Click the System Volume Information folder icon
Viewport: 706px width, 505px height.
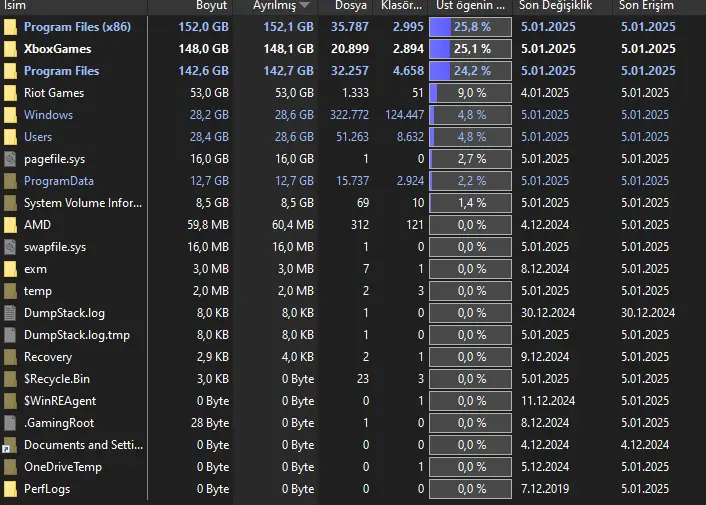10,203
